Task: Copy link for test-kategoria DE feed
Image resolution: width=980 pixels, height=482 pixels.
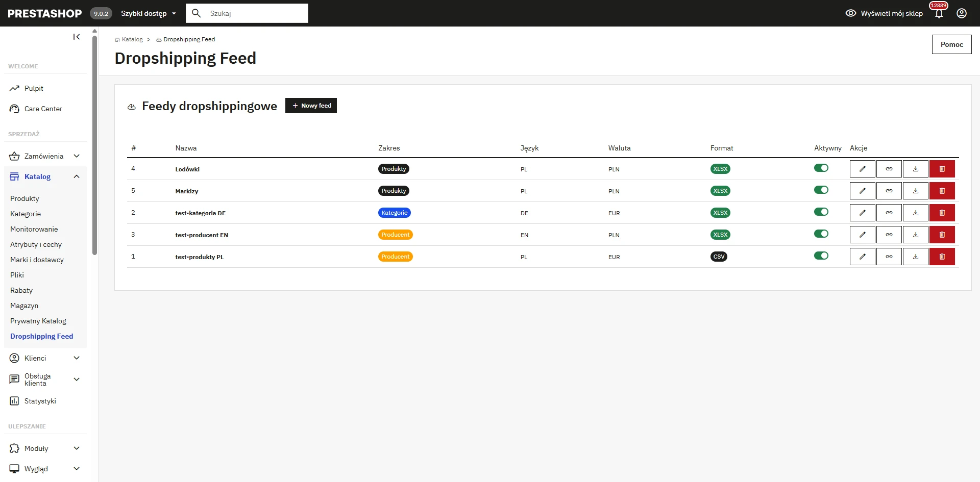Action: [889, 213]
